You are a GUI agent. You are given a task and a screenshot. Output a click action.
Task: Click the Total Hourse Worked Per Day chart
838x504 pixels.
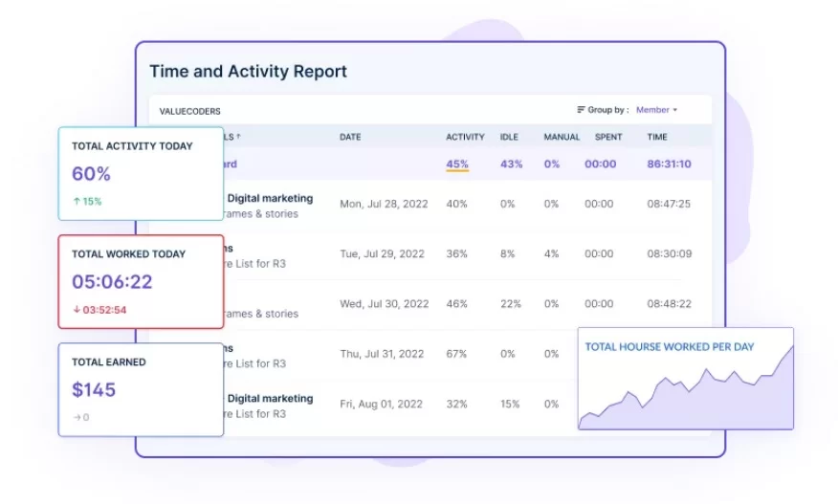[686, 379]
